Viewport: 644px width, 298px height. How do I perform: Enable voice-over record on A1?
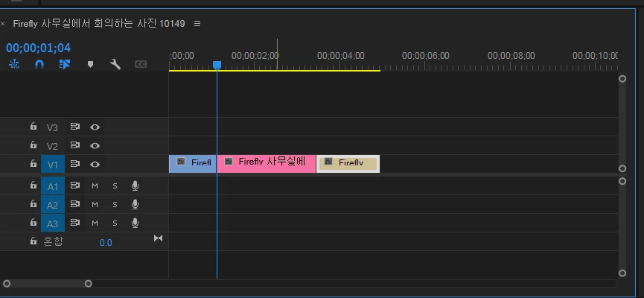tap(135, 186)
